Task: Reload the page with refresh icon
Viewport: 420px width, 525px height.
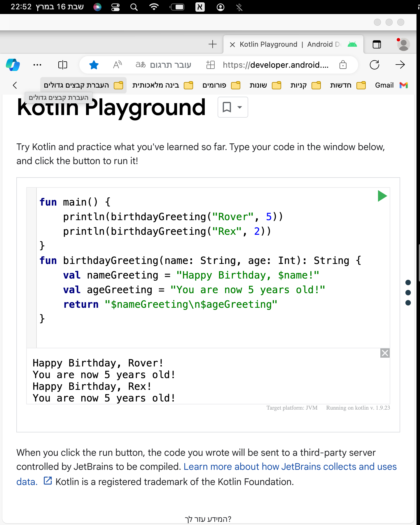Action: coord(374,65)
